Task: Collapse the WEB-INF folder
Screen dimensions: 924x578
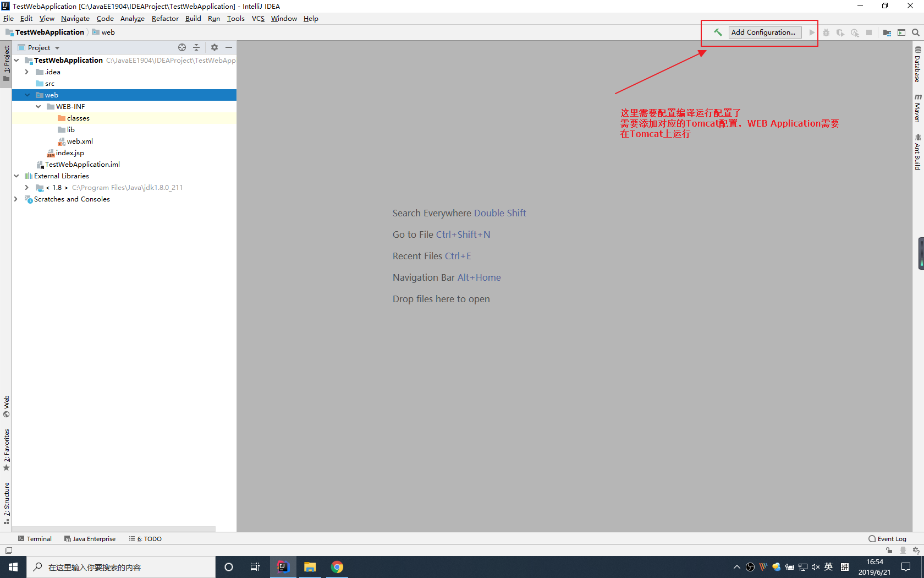Action: click(x=38, y=107)
